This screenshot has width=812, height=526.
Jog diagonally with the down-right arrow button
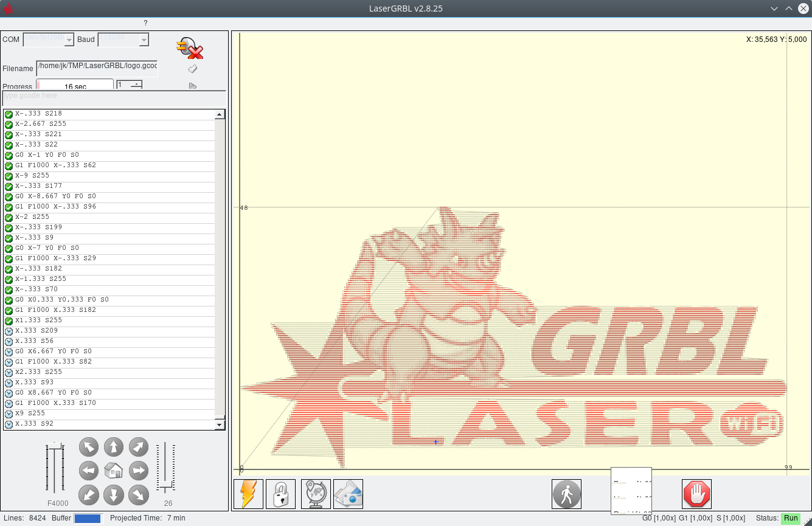click(x=139, y=495)
